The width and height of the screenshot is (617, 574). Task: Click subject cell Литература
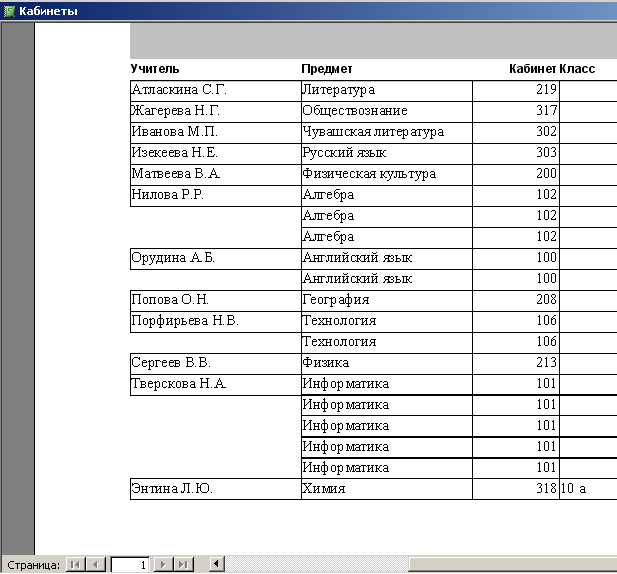click(387, 91)
